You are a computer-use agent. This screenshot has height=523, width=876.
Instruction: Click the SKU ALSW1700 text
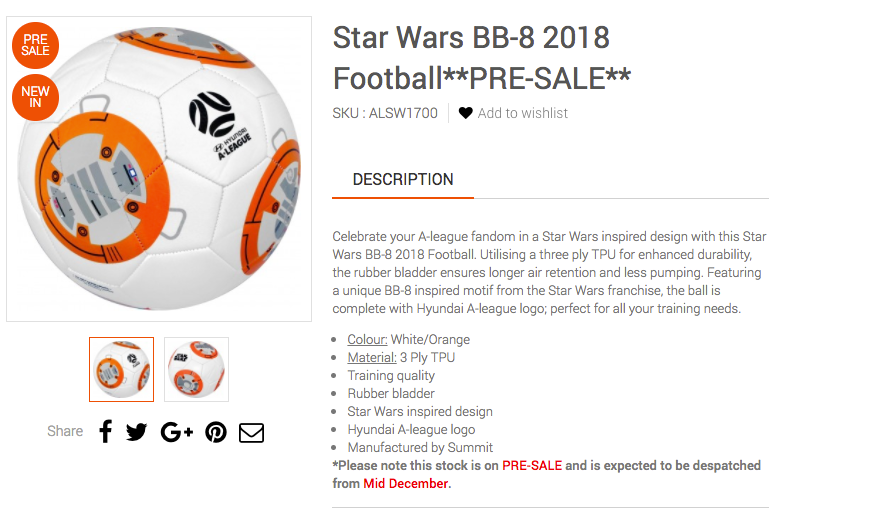[385, 113]
